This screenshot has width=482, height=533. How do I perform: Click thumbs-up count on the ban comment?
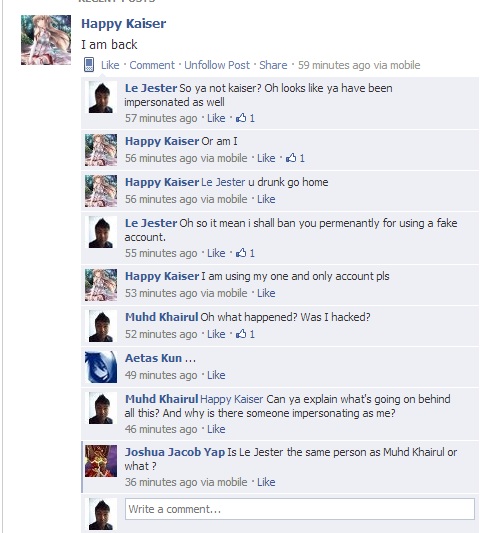point(245,253)
